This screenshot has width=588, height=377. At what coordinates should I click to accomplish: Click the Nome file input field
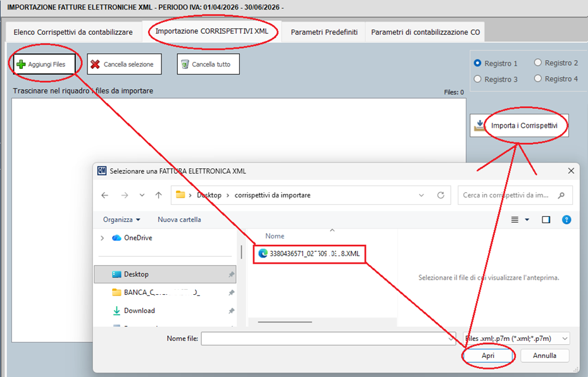(x=323, y=338)
